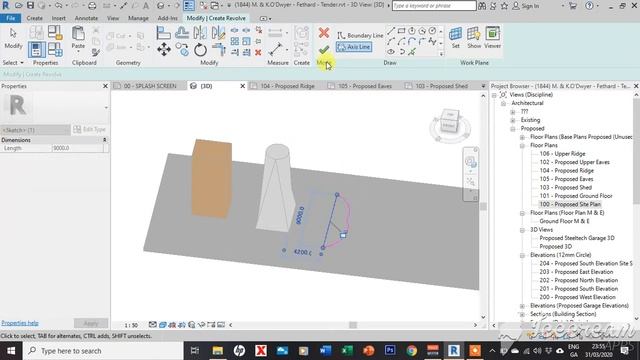640x360 pixels.
Task: Open Photoshop from the Windows taskbar
Action: [390, 351]
